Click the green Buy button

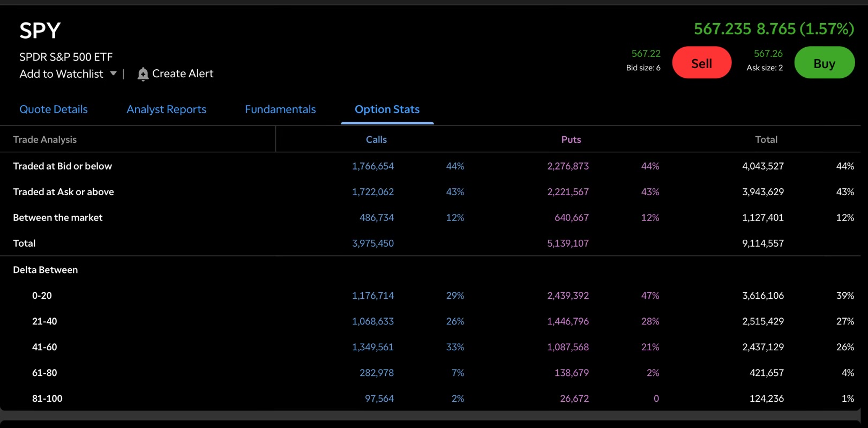pyautogui.click(x=824, y=63)
